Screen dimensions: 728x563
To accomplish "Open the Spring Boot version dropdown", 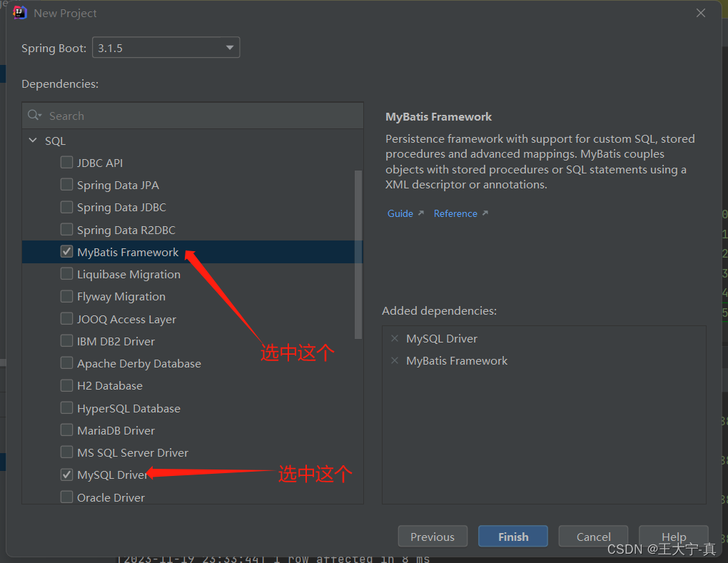I will coord(166,47).
